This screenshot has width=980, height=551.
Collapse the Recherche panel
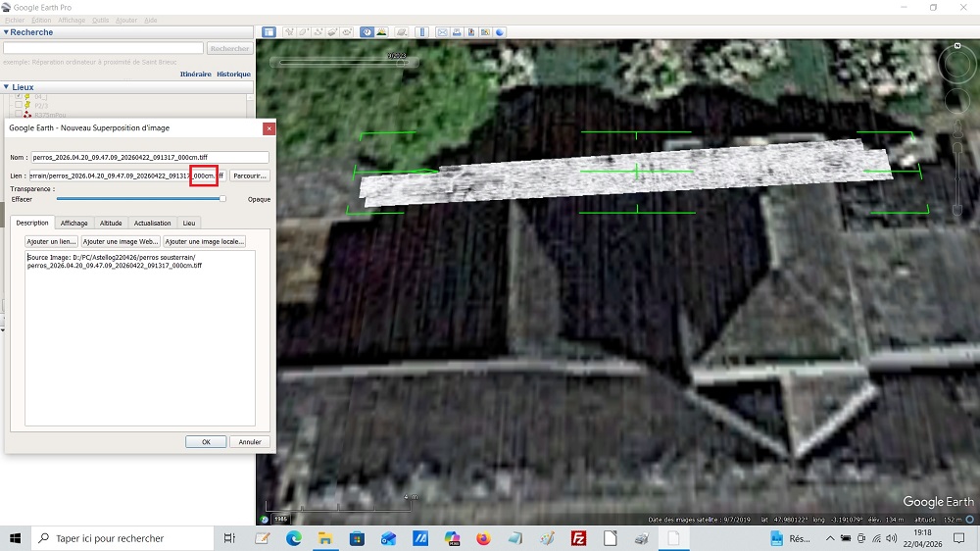click(x=6, y=32)
